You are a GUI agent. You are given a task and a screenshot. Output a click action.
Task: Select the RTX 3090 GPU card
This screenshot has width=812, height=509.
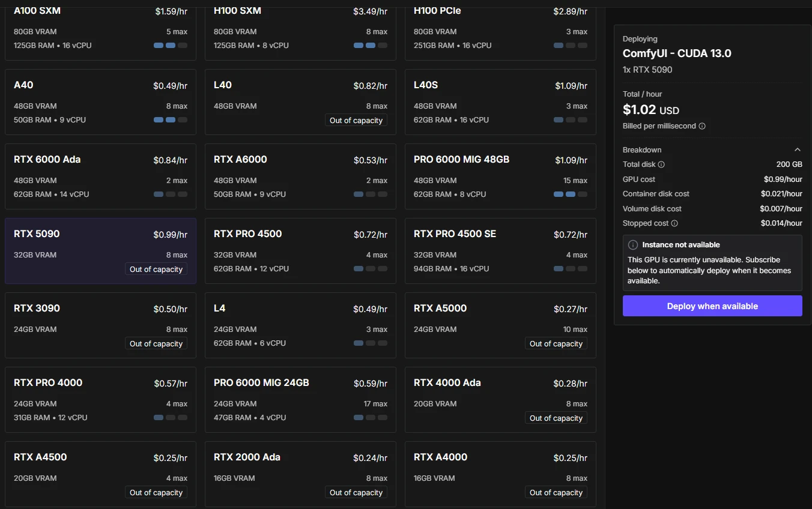(x=100, y=325)
